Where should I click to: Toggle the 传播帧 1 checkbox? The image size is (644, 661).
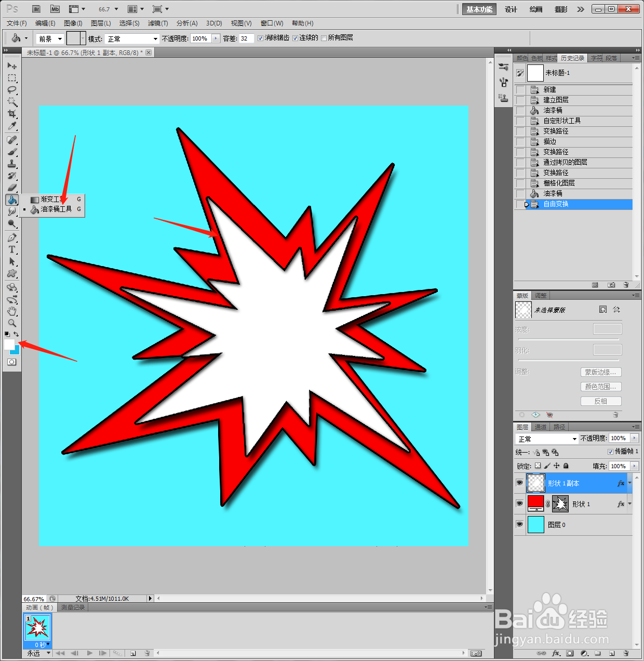[x=610, y=452]
